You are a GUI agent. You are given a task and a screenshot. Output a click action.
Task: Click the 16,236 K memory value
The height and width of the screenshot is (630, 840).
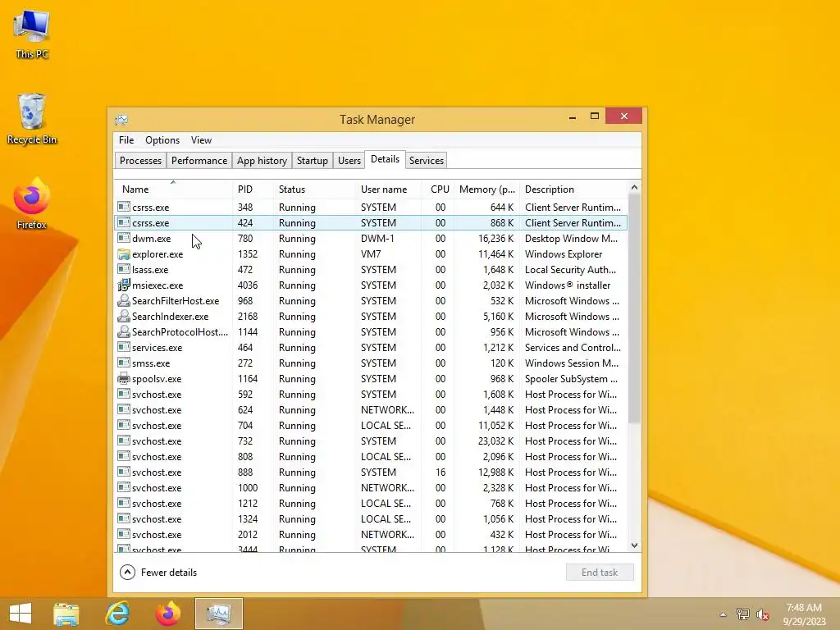coord(495,239)
